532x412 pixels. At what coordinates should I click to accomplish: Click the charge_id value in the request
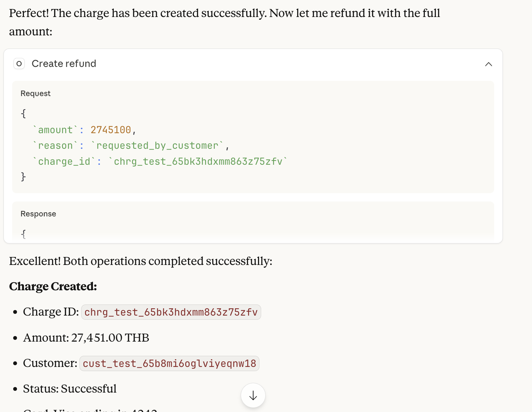pos(198,162)
